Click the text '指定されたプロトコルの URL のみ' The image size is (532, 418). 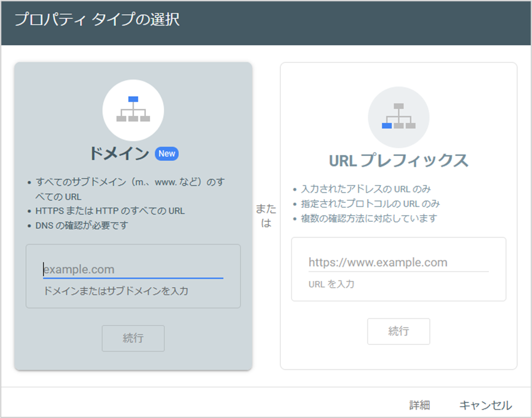point(370,204)
